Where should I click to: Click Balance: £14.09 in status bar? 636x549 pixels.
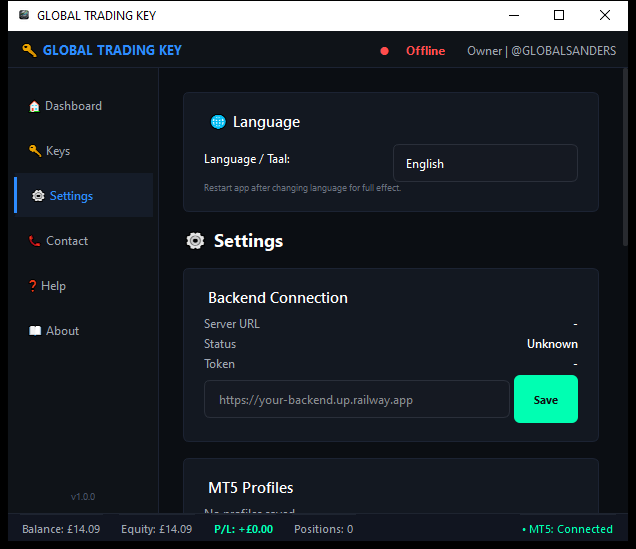[x=61, y=529]
